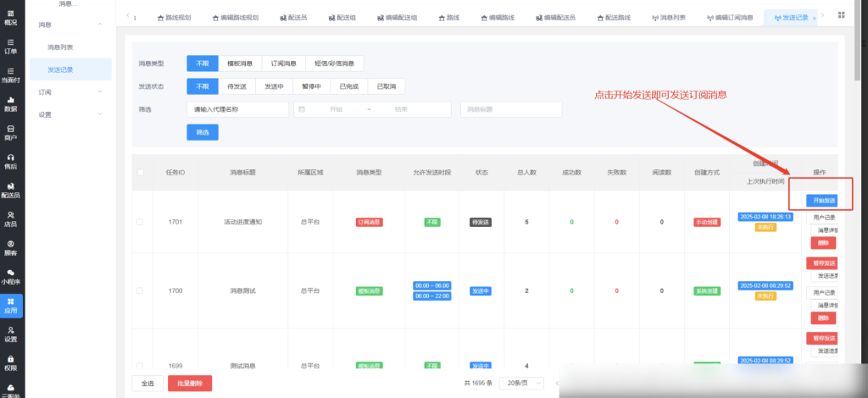
Task: Select the 订阅消息 message type filter
Action: coord(283,64)
